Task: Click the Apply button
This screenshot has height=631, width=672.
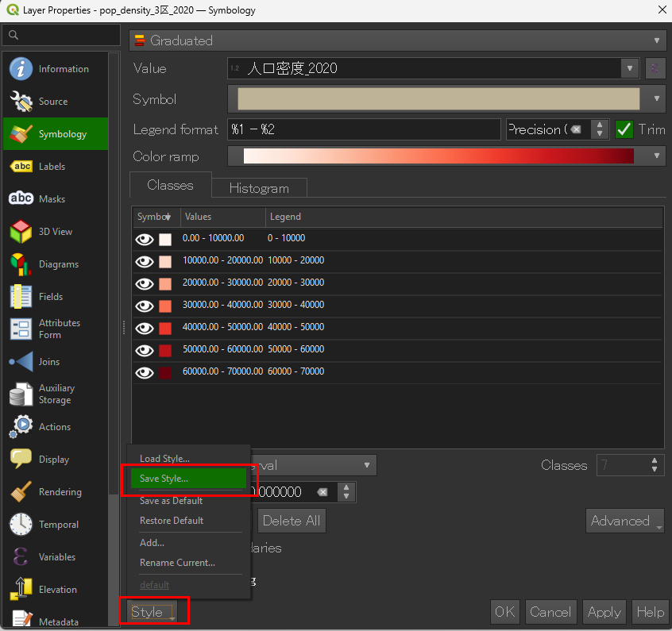Action: tap(604, 612)
